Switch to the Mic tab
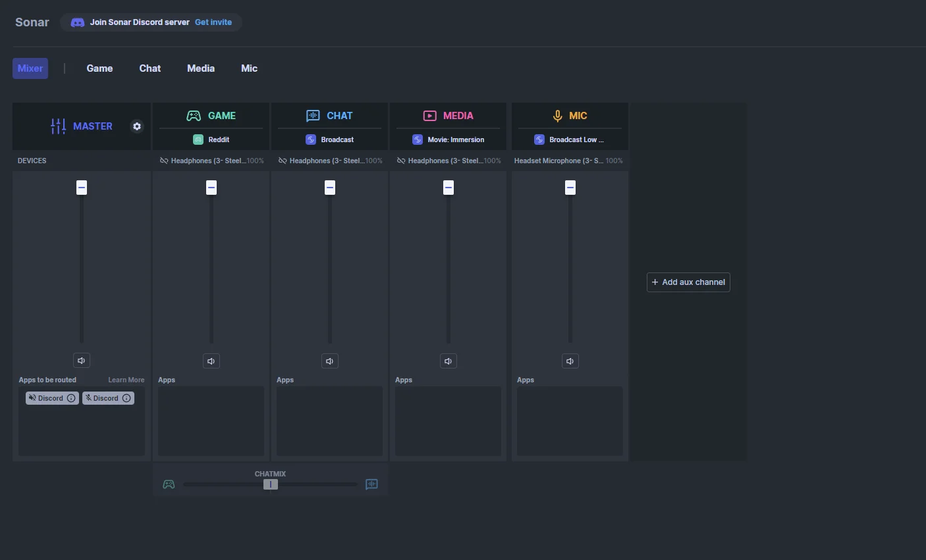 coord(249,68)
